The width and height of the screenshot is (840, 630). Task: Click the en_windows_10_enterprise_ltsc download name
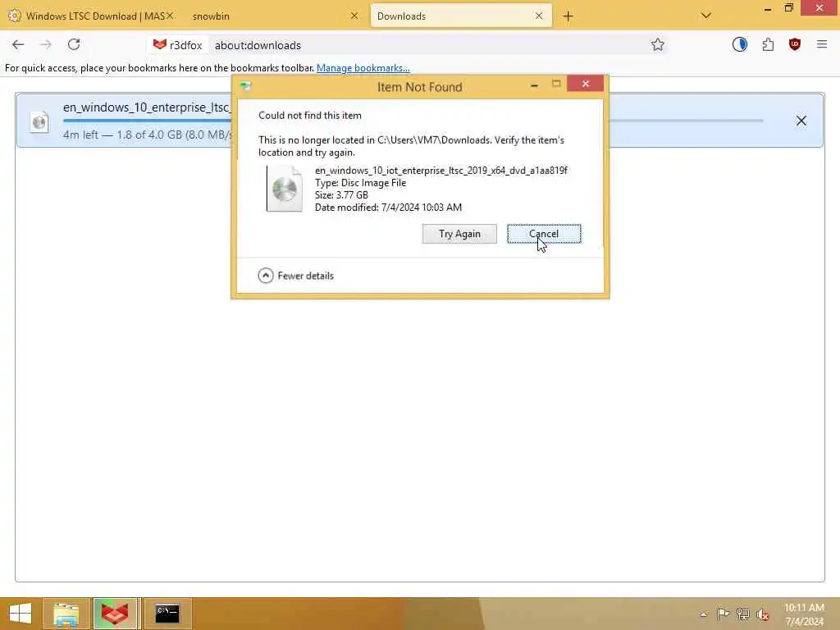(x=147, y=107)
